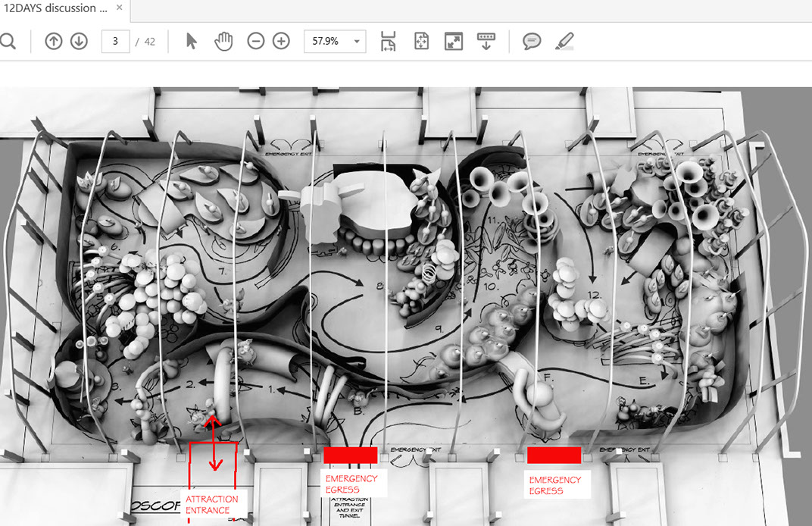Viewport: 812px width, 526px height.
Task: Click the fit one full page icon
Action: coord(421,42)
